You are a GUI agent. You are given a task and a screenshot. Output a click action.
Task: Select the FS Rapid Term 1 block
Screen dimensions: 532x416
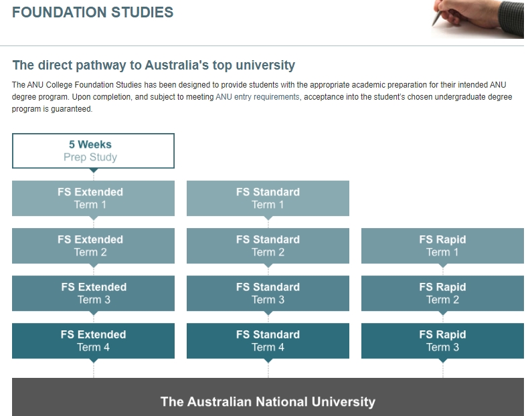click(x=442, y=246)
